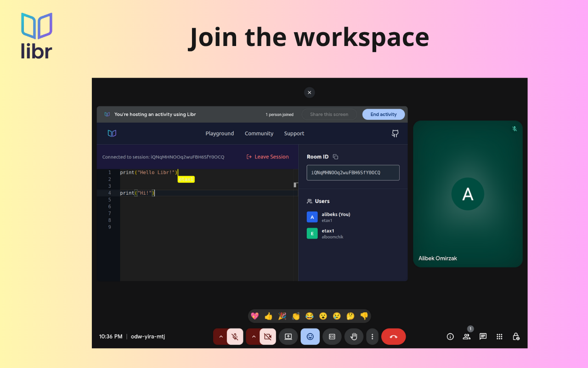Click the "1 person joined" text

(279, 115)
